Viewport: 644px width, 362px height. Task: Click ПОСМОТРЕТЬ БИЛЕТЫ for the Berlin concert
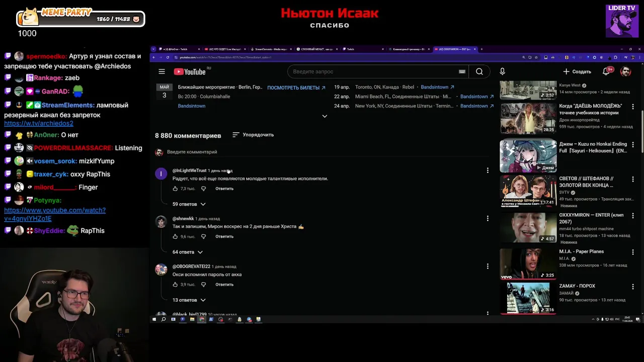click(296, 87)
